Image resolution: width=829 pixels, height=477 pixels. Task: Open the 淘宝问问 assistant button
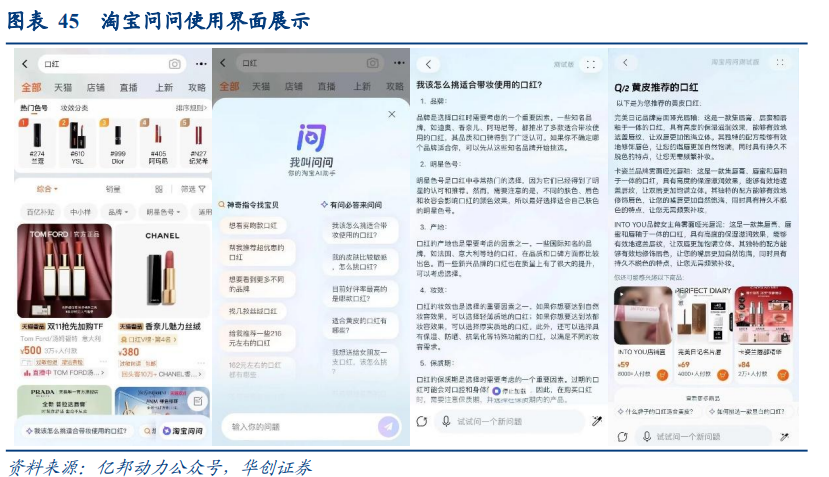tap(182, 431)
